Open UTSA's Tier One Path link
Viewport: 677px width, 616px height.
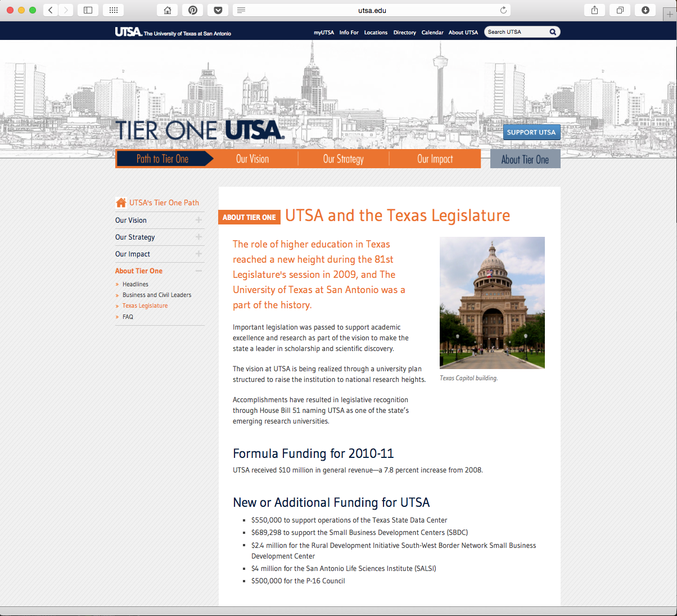click(164, 203)
